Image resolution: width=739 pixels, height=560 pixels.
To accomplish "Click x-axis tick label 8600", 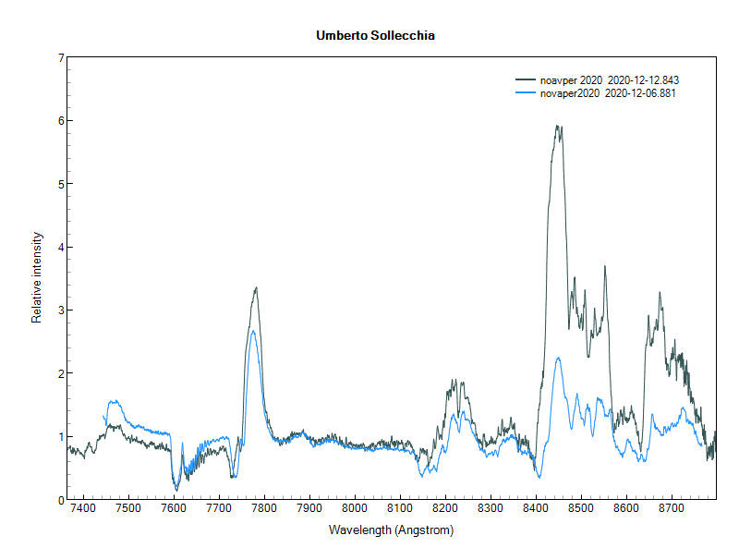I will click(x=626, y=508).
